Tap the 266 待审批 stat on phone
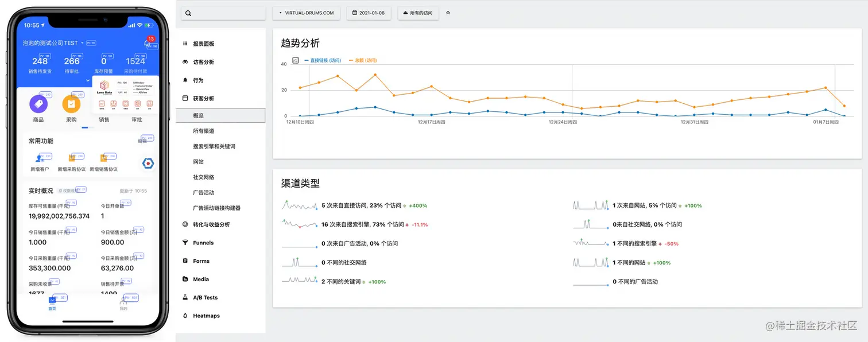Viewport: 868px width, 342px height. point(72,65)
